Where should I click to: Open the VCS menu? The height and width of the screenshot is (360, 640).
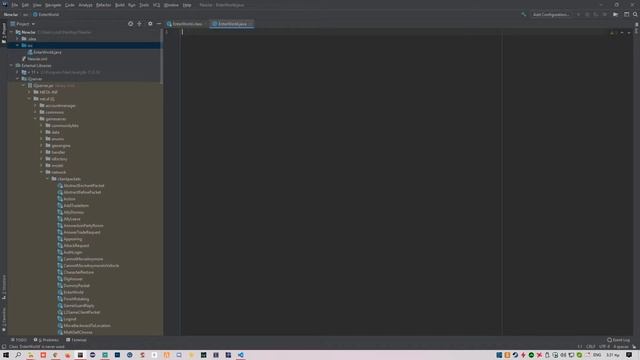156,5
